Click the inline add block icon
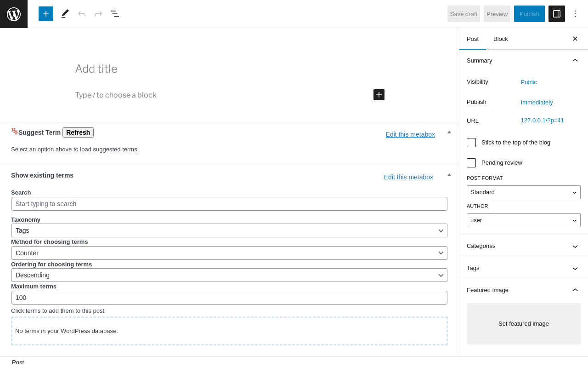588x368 pixels. click(379, 95)
